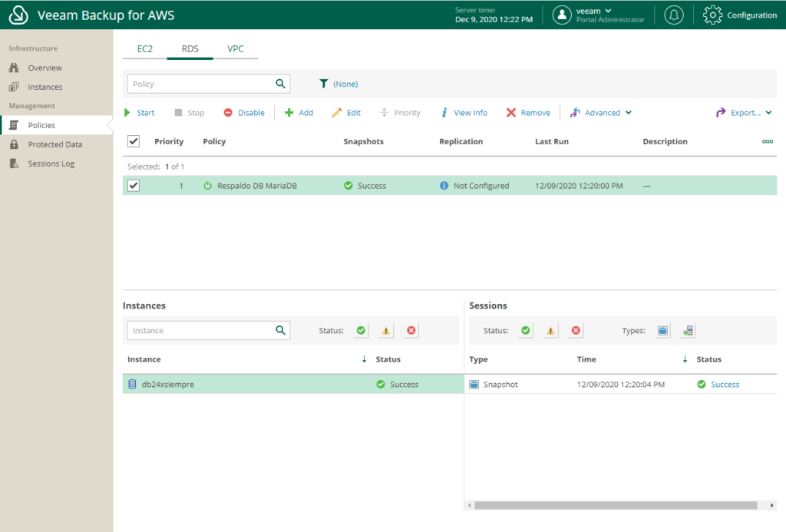786x532 pixels.
Task: Open the notifications bell icon
Action: [674, 15]
